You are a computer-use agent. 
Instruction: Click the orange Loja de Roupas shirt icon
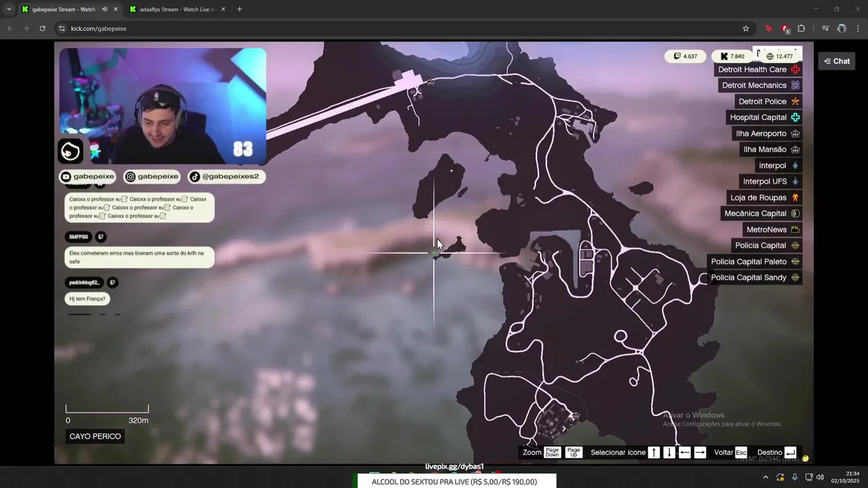(x=795, y=198)
